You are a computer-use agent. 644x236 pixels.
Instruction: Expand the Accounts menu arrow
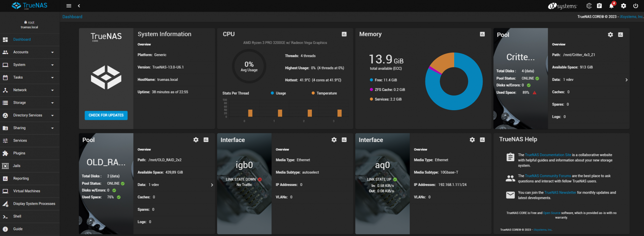pos(52,52)
